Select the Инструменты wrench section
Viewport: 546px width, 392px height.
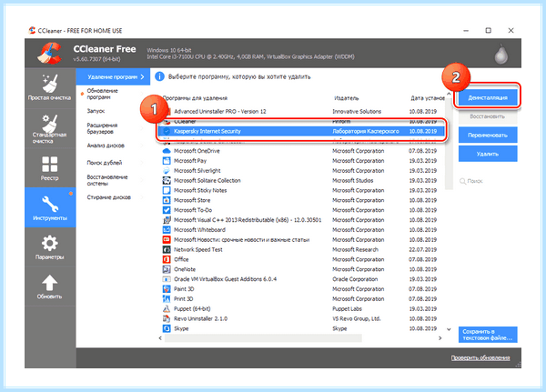point(50,207)
